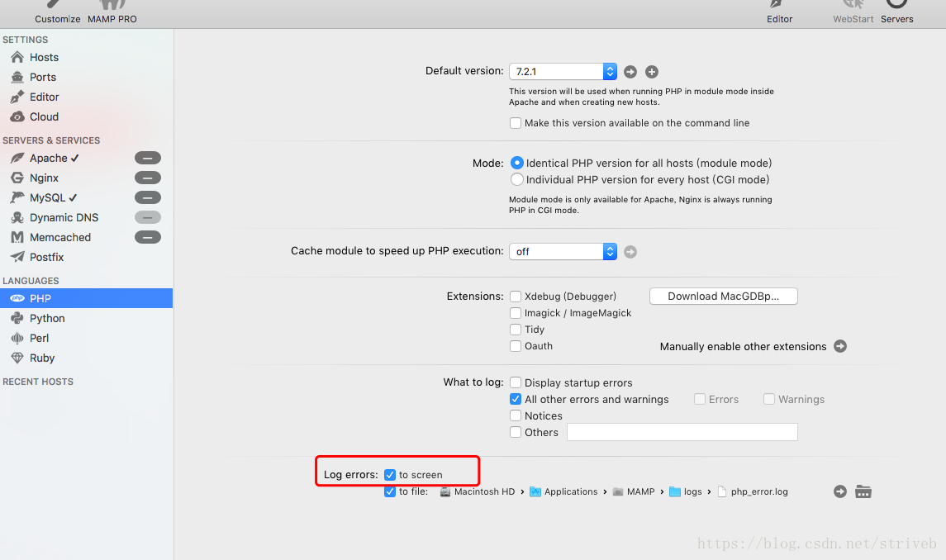
Task: Click logs folder in log path
Action: (686, 491)
